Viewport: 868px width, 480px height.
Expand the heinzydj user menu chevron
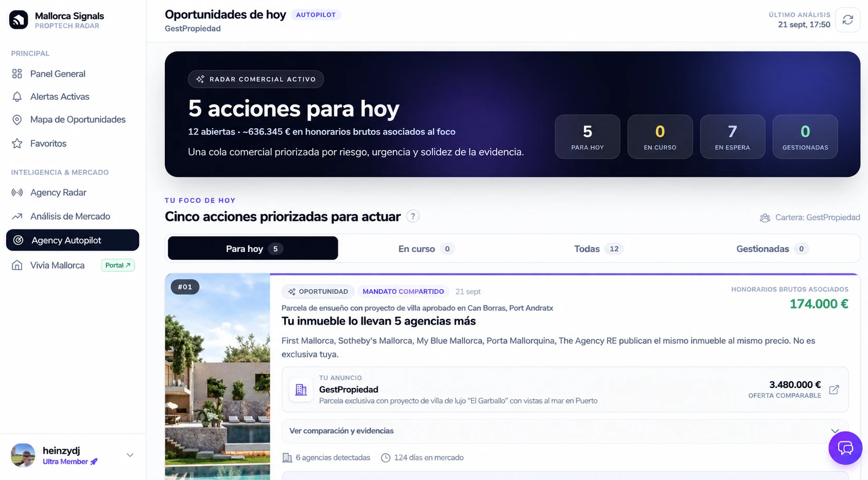[130, 455]
